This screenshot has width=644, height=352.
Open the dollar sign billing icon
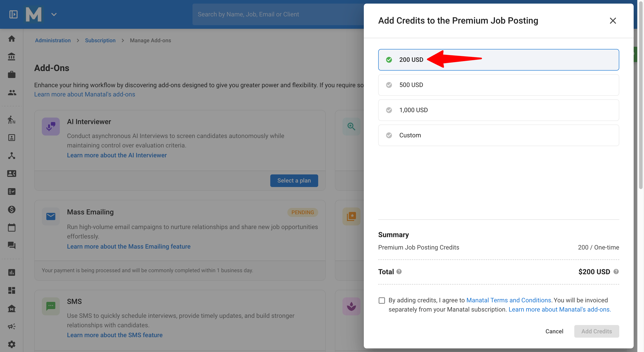tap(11, 209)
